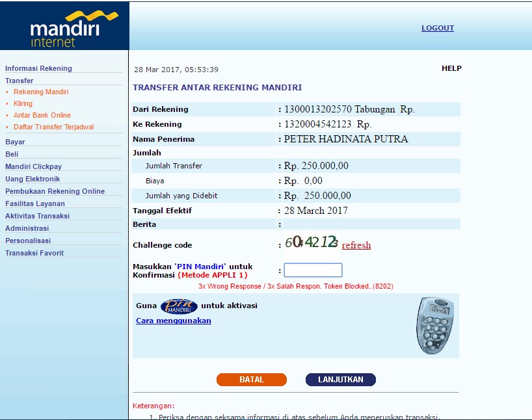This screenshot has height=420, width=532.
Task: Click the Berita field label
Action: point(144,224)
